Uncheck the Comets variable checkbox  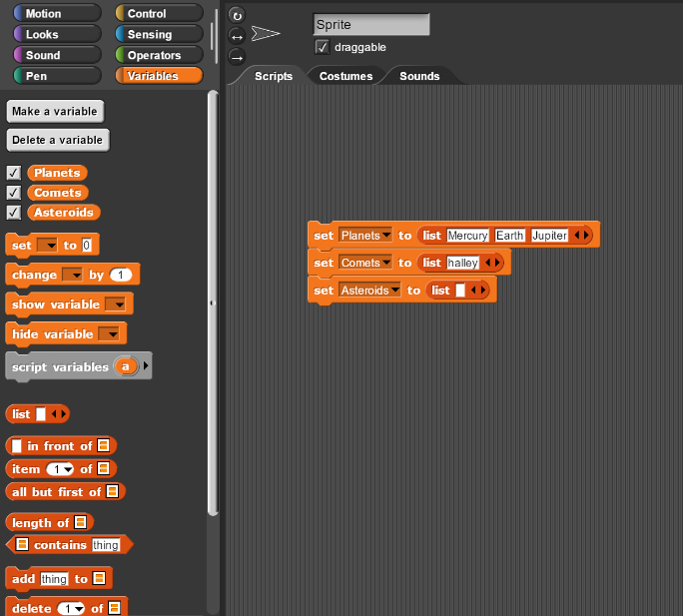coord(14,193)
